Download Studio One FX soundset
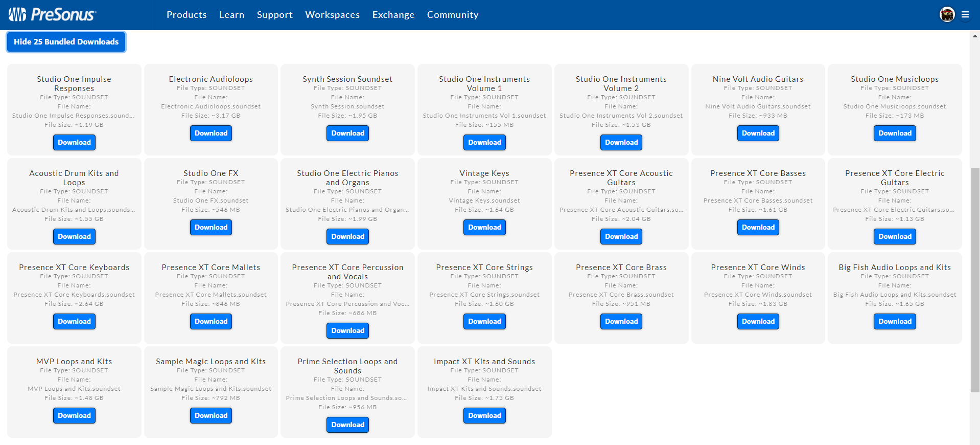 [211, 227]
